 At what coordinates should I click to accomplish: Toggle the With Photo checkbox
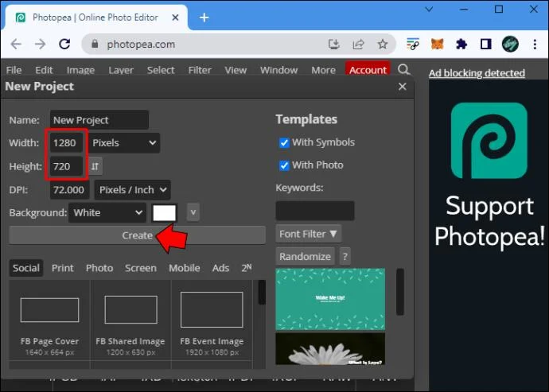point(284,165)
